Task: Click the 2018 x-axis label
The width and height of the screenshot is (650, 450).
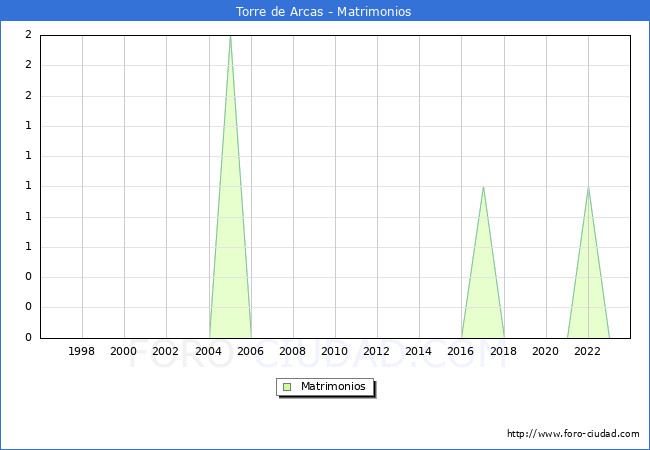Action: point(503,351)
